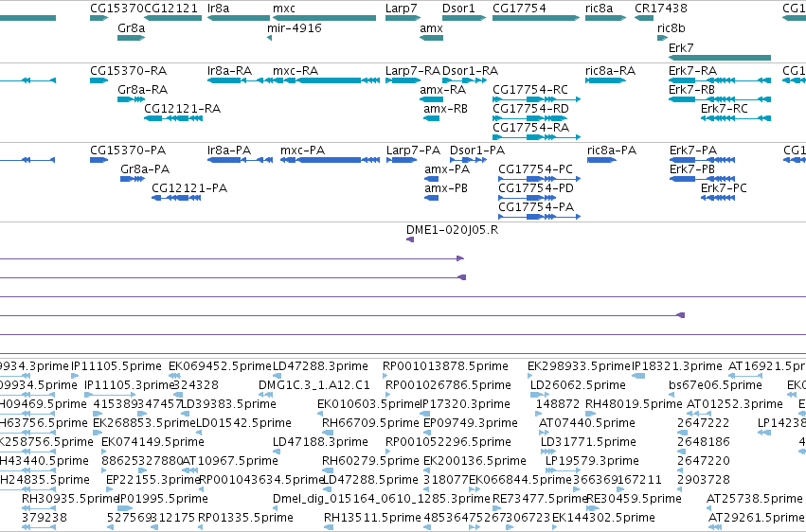The image size is (806, 532).
Task: Click the DMG1C.3_1.A12.C1 EST label
Action: [x=313, y=384]
